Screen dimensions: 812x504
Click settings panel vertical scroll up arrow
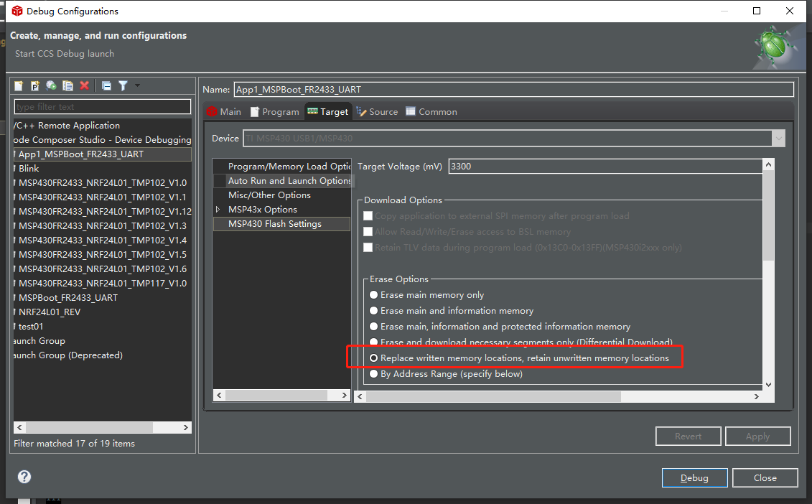(768, 164)
